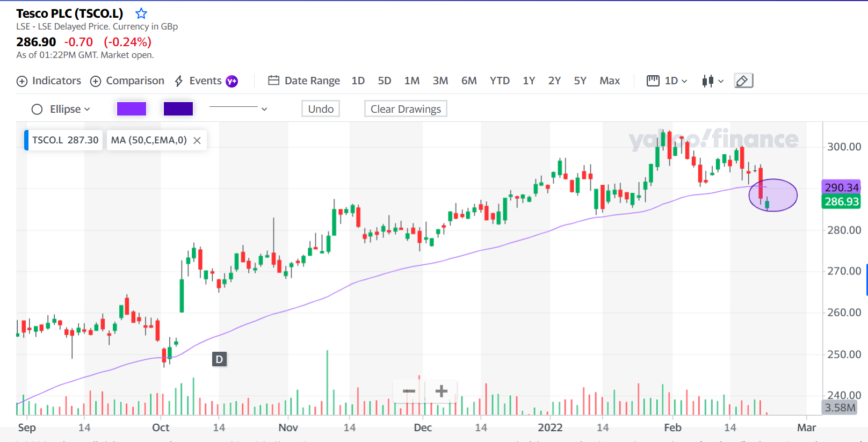
Task: Click the (-0.24%) percent change value
Action: [x=127, y=42]
